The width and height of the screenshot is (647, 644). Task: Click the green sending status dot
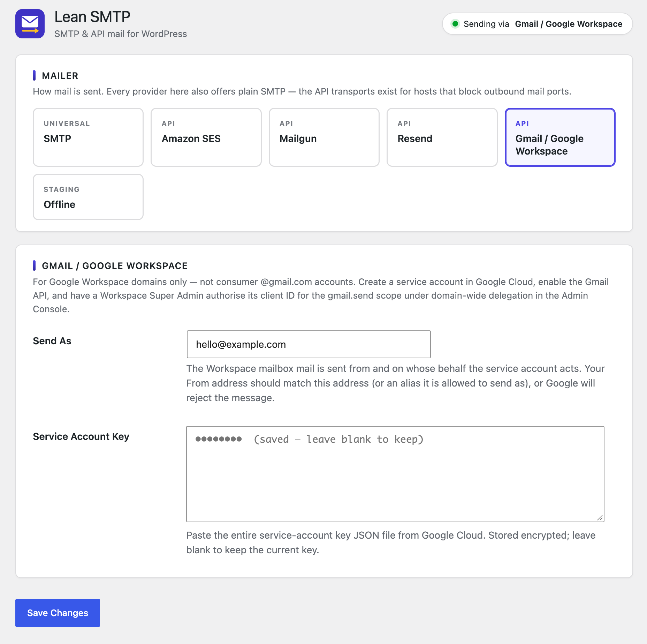[455, 24]
